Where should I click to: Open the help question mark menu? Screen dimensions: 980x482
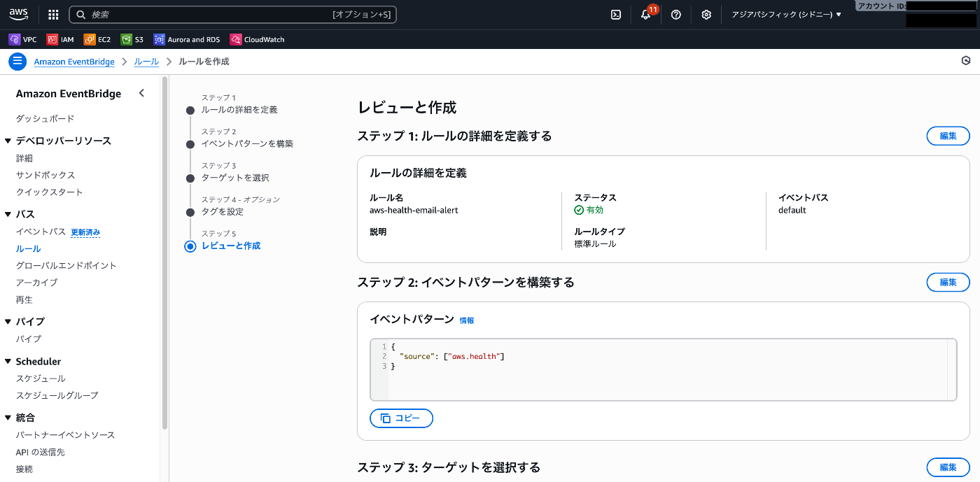(x=675, y=15)
